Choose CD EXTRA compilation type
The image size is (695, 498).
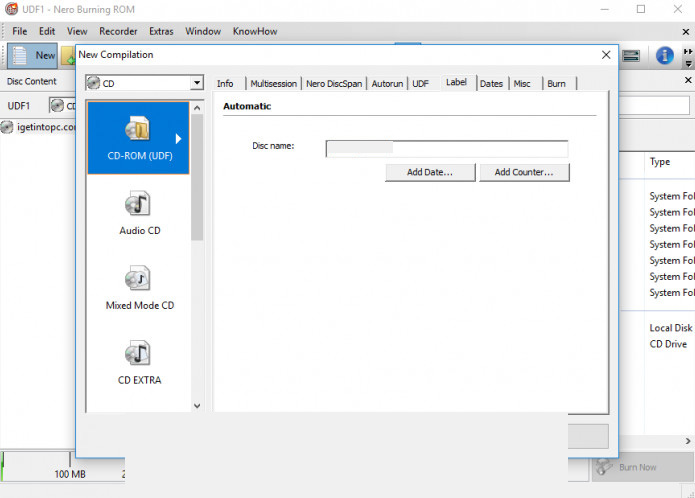(x=140, y=362)
